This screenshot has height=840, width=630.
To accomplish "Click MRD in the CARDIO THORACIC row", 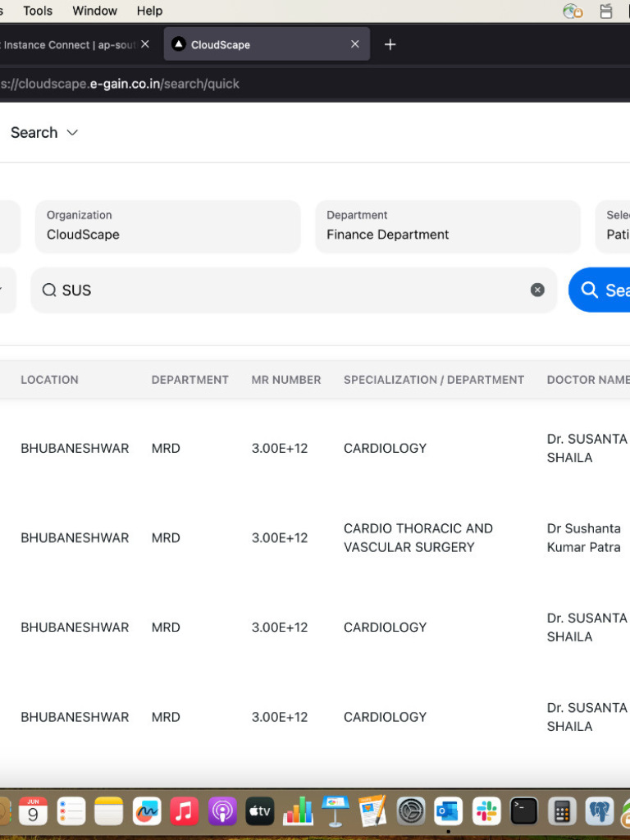I will (166, 538).
